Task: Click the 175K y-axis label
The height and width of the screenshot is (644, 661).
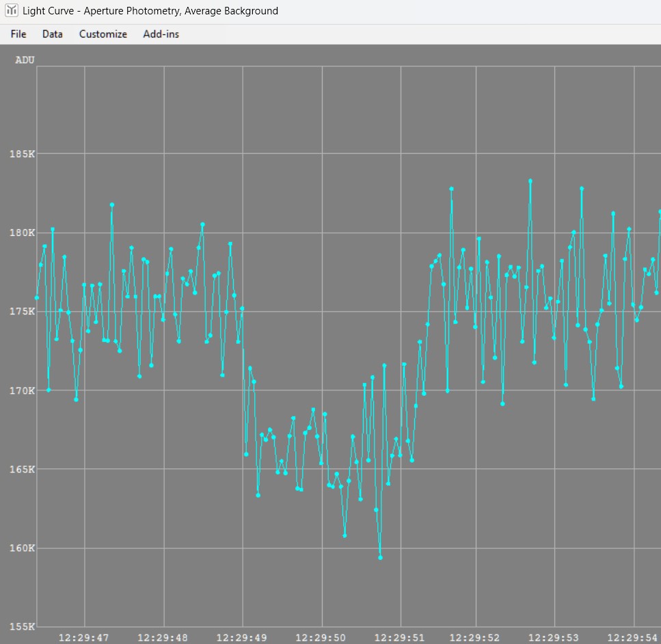Action: coord(22,312)
